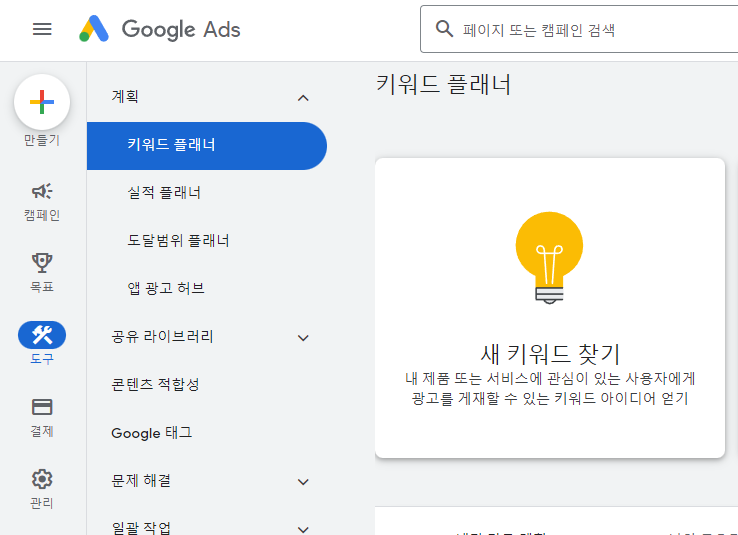Open 실적 플래너 menu item
This screenshot has width=738, height=535.
[x=164, y=193]
